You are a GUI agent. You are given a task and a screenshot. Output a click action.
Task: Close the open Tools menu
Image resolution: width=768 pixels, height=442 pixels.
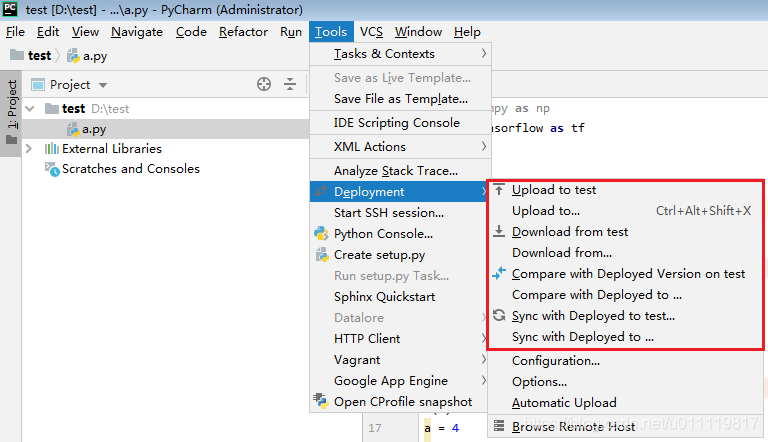(x=331, y=32)
